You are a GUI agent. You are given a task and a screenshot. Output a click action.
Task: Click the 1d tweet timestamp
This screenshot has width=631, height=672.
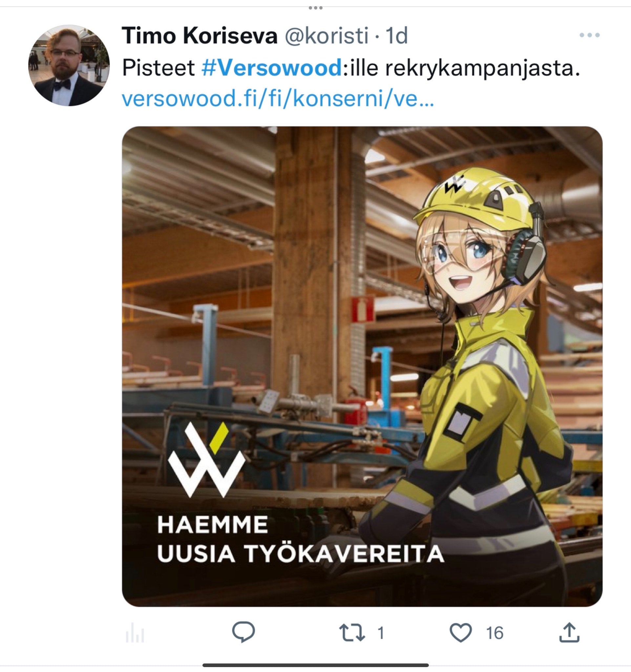click(x=397, y=35)
